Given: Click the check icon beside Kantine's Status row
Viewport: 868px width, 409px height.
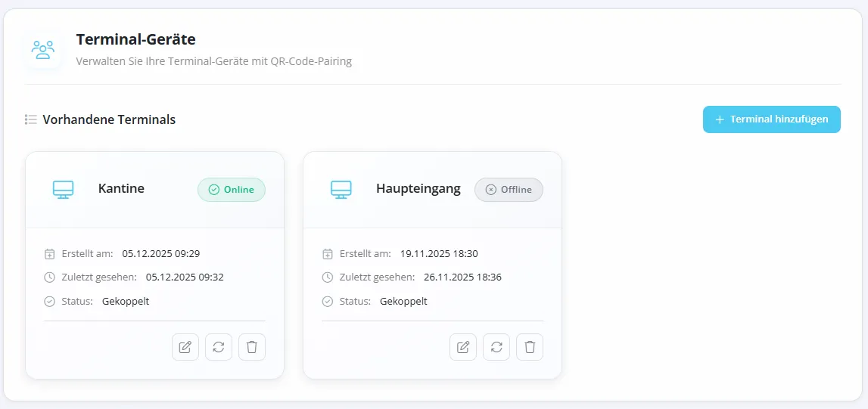Looking at the screenshot, I should pyautogui.click(x=50, y=302).
